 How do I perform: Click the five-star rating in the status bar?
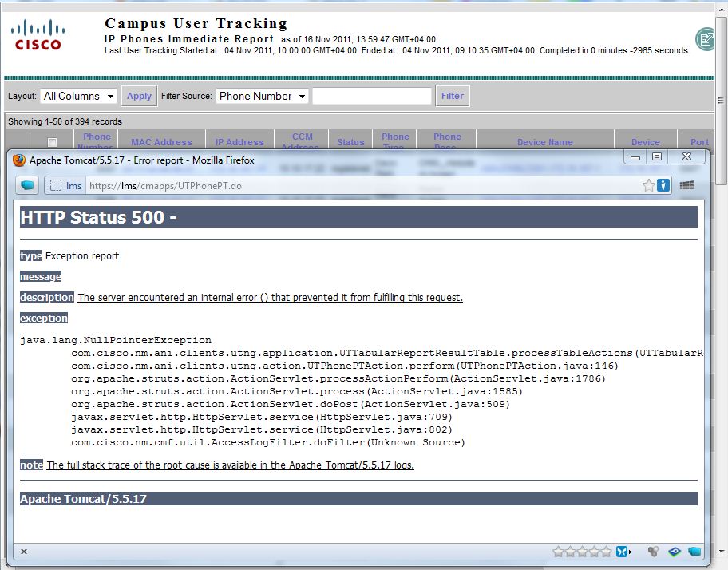click(582, 552)
